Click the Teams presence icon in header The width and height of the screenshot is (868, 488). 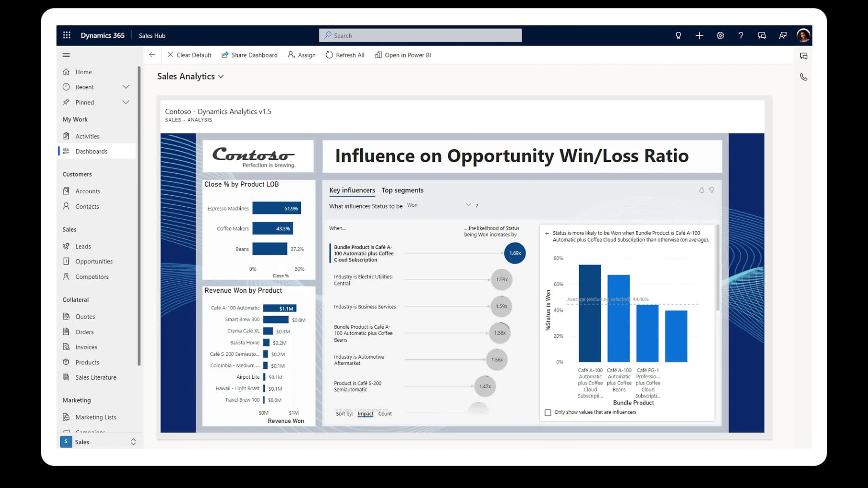pyautogui.click(x=782, y=36)
